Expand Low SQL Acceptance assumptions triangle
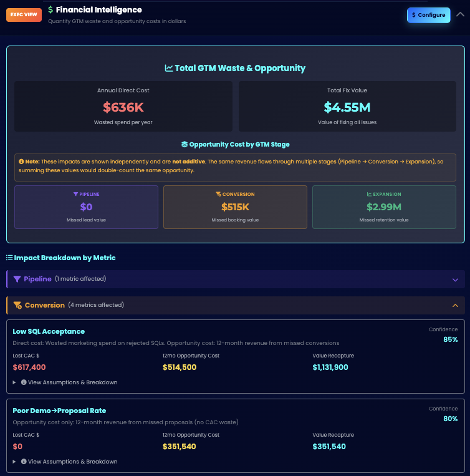This screenshot has width=470, height=476. tap(14, 382)
